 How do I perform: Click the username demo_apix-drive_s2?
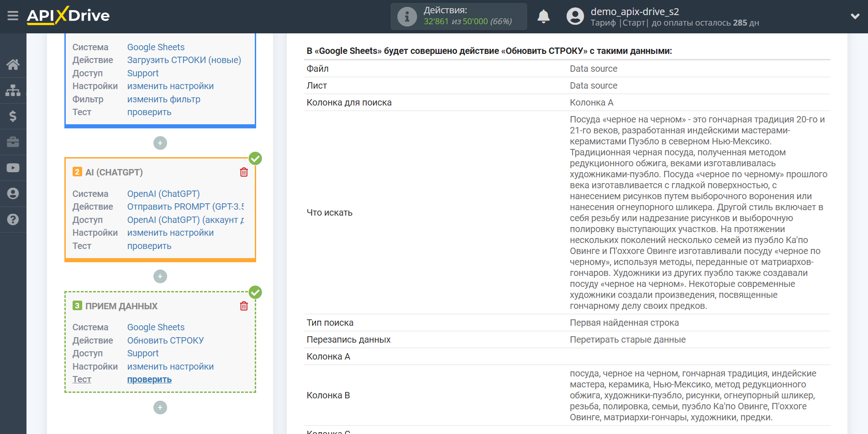click(635, 11)
